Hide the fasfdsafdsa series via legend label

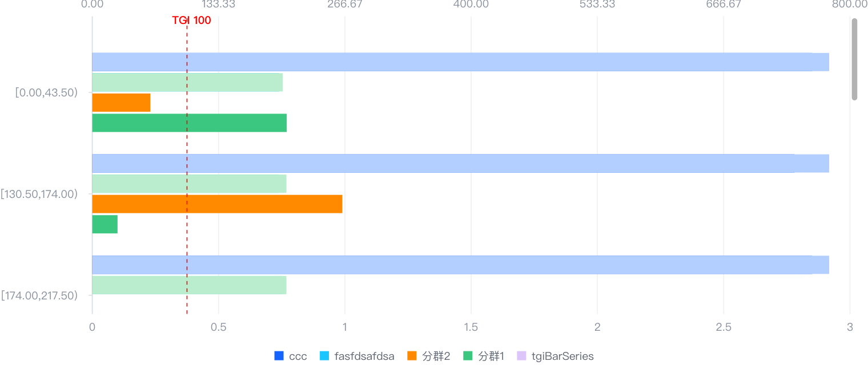[364, 356]
